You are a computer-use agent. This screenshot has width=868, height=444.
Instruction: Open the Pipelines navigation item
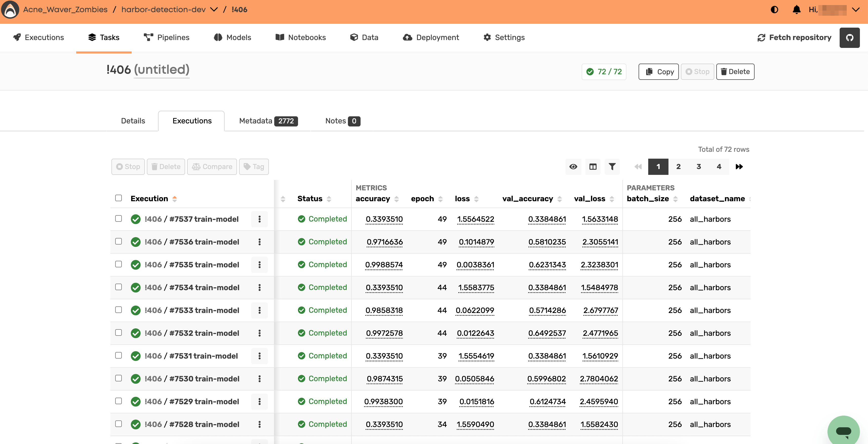[x=166, y=38]
